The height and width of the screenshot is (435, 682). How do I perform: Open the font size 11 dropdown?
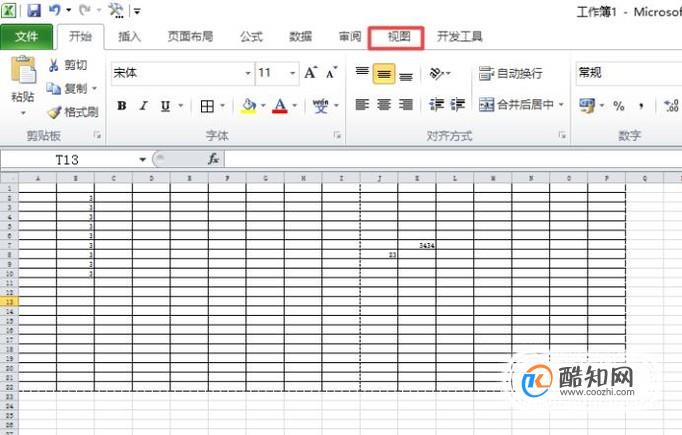click(x=292, y=73)
